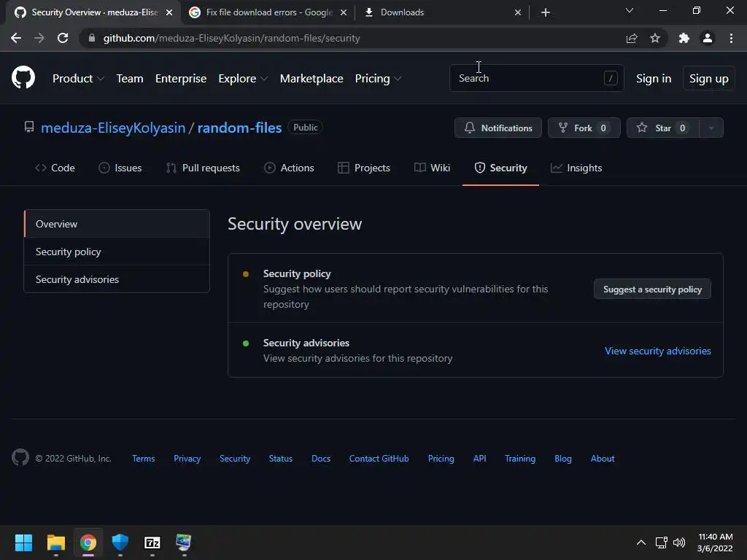The width and height of the screenshot is (747, 560).
Task: Expand the Explore dropdown menu
Action: [x=242, y=79]
